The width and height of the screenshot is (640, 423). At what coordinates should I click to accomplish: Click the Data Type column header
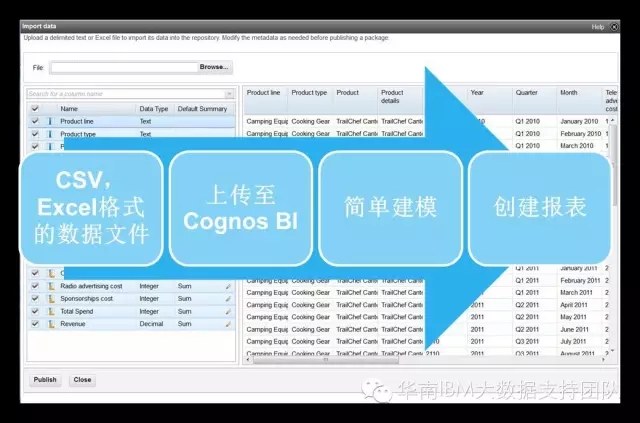tap(154, 109)
